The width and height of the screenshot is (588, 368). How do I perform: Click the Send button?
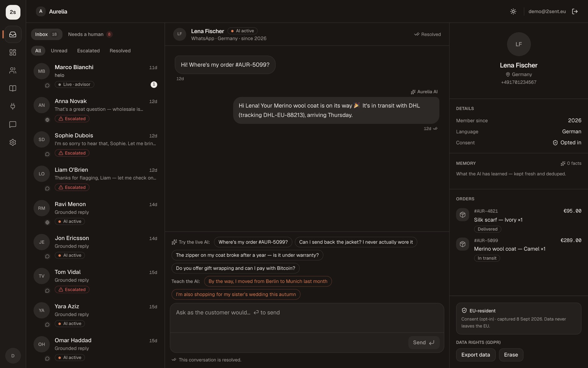[424, 343]
